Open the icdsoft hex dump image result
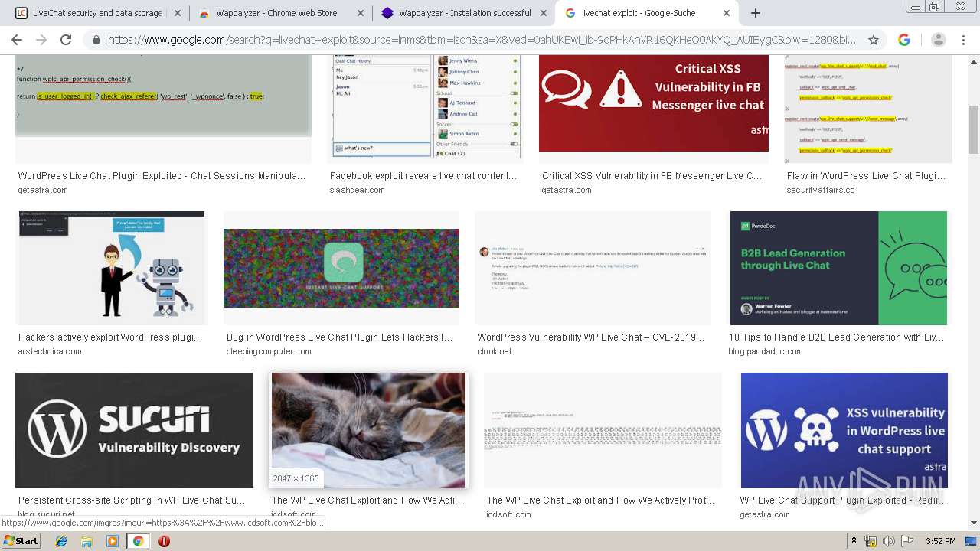Viewport: 980px width, 551px height. pyautogui.click(x=603, y=430)
